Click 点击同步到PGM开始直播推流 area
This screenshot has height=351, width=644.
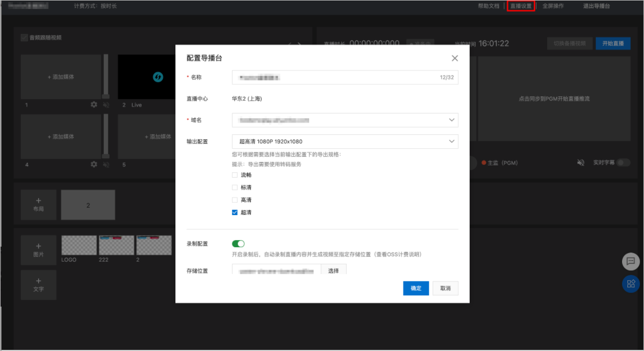[554, 99]
